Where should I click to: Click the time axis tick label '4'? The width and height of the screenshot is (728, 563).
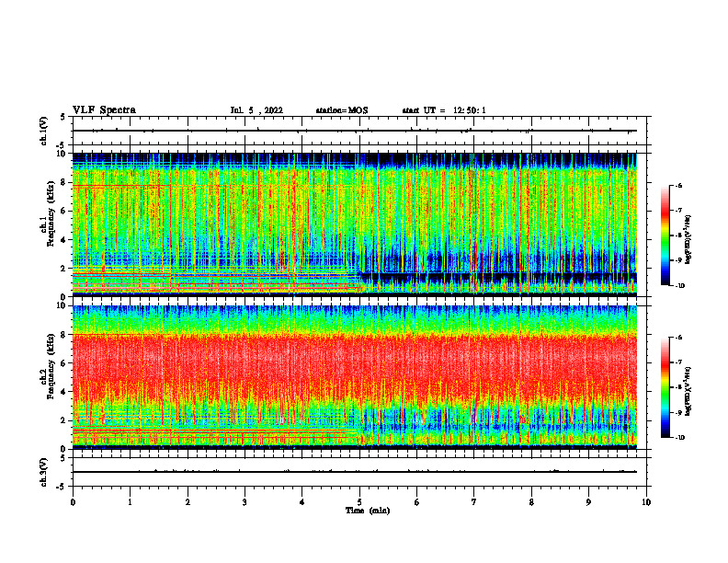coord(302,502)
